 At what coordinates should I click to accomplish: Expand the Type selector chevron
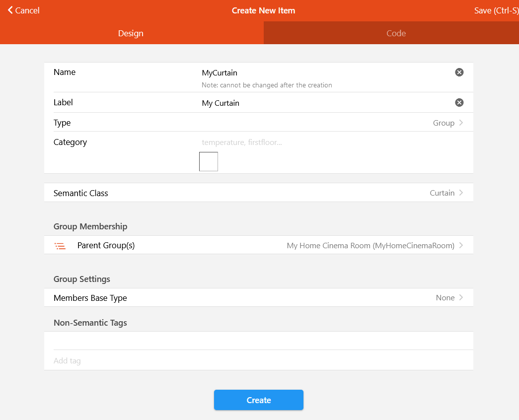461,123
